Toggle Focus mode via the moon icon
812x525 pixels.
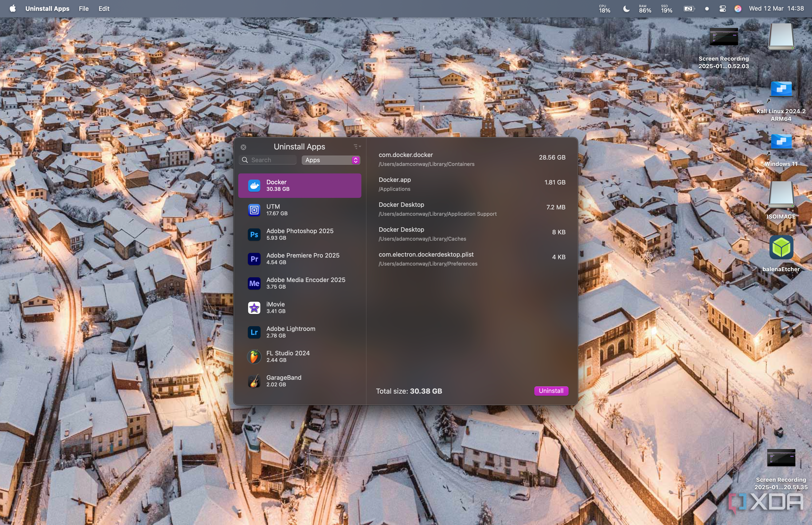(x=626, y=8)
